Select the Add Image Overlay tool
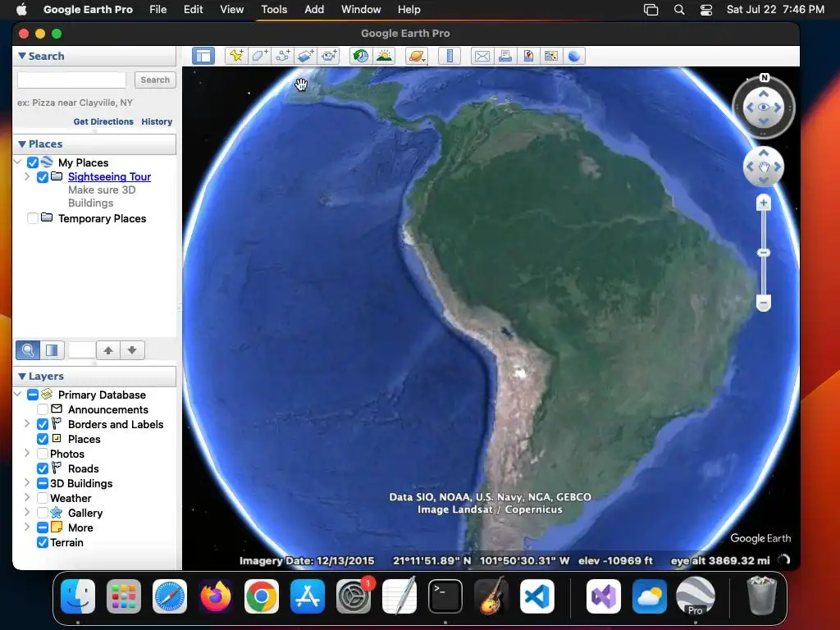 pyautogui.click(x=306, y=56)
